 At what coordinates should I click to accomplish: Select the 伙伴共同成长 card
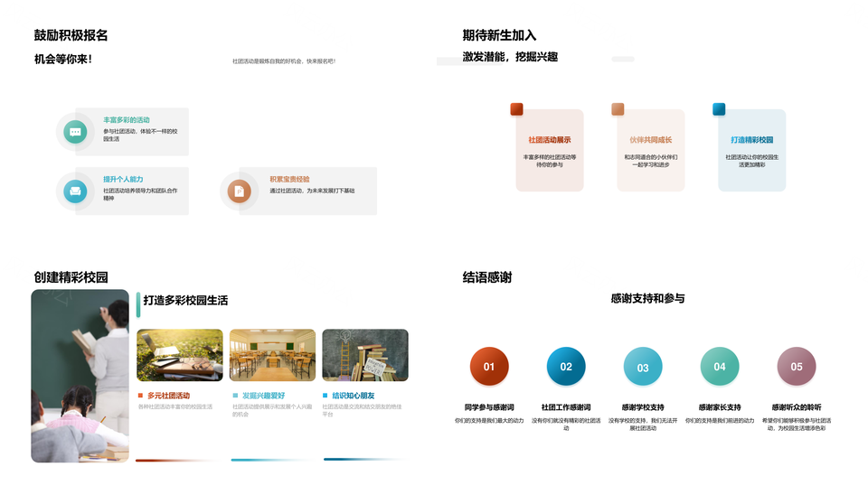coord(651,151)
